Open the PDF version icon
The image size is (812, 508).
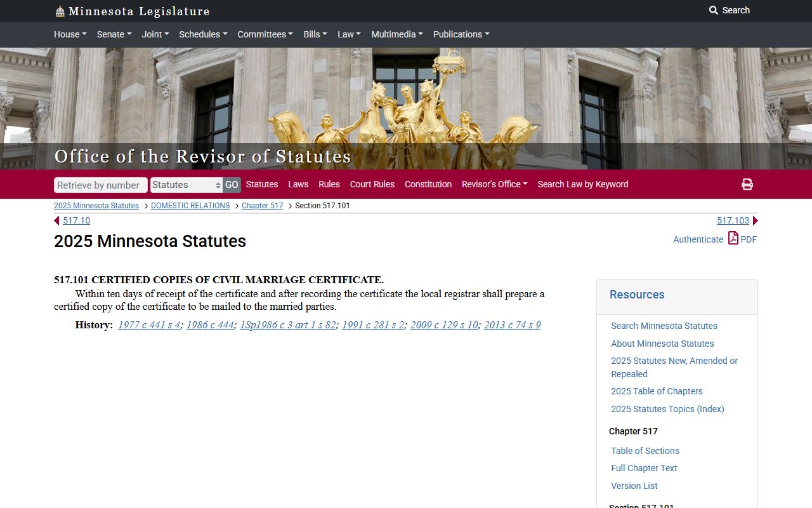point(733,238)
